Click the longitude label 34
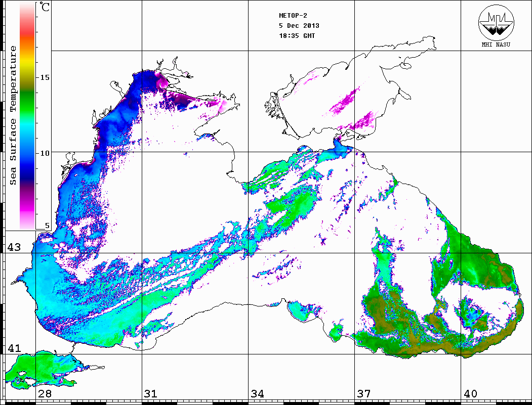 click(257, 394)
